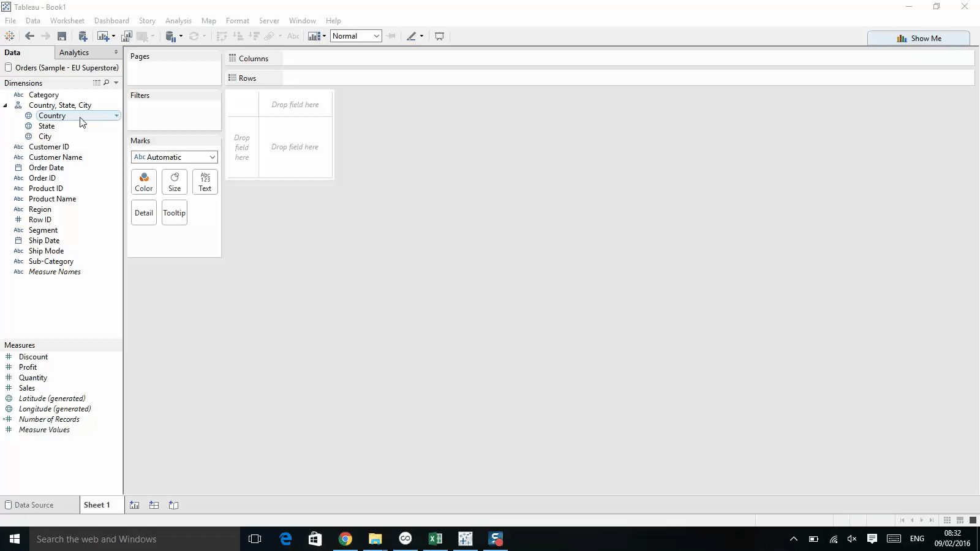Open the Worksheet menu
This screenshot has height=551, width=980.
click(x=67, y=21)
